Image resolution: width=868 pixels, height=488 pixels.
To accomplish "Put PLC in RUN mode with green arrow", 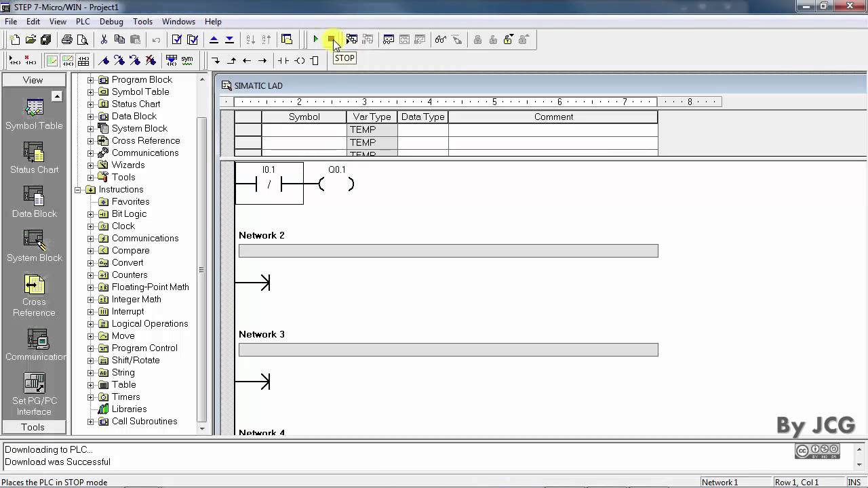I will coord(316,40).
